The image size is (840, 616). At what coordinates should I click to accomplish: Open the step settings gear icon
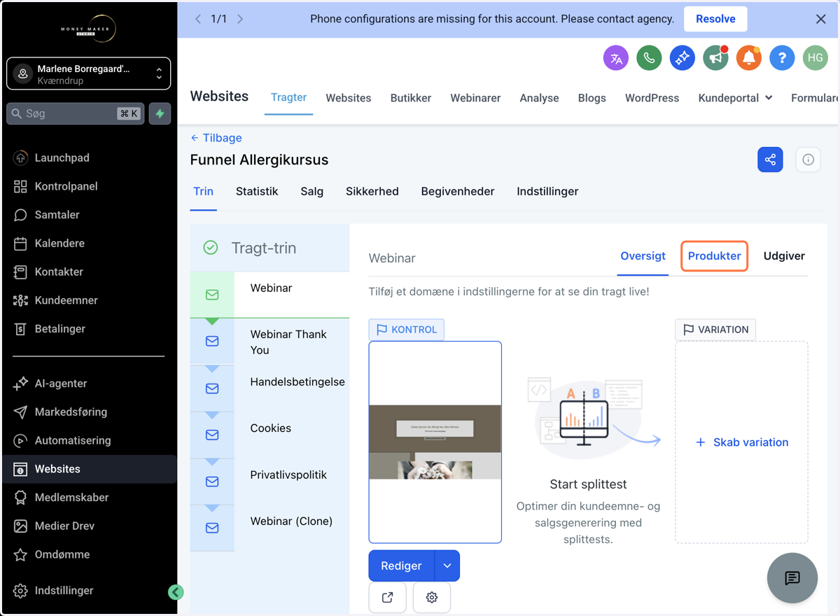point(432,597)
